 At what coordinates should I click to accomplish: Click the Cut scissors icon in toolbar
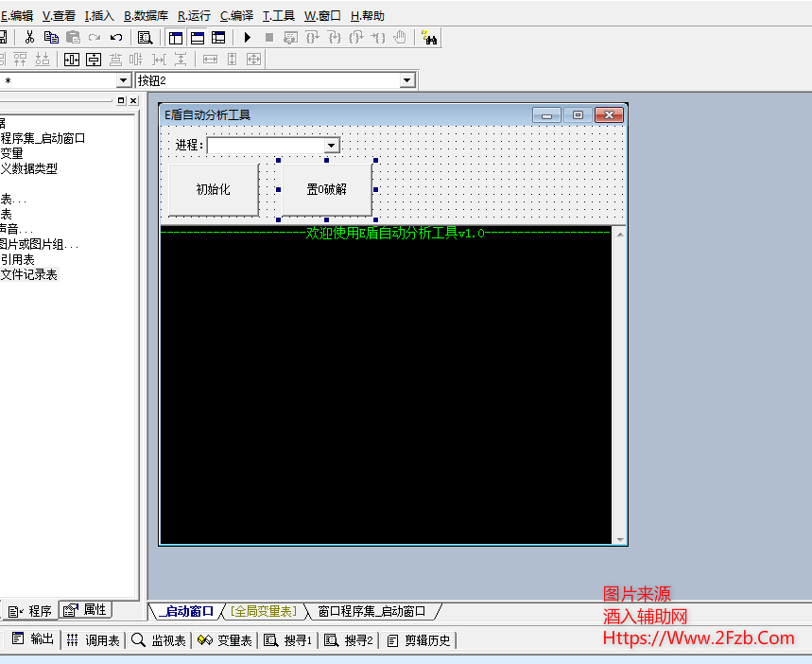pyautogui.click(x=29, y=38)
